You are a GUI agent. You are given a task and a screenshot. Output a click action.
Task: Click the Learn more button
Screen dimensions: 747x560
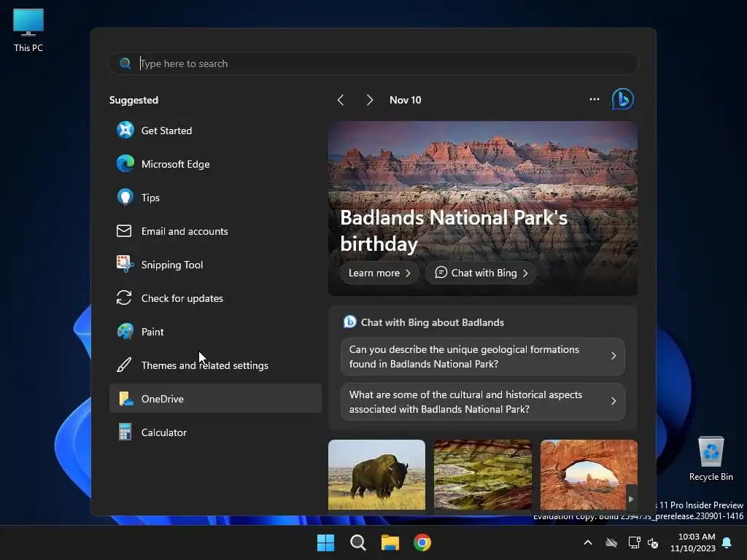(379, 273)
